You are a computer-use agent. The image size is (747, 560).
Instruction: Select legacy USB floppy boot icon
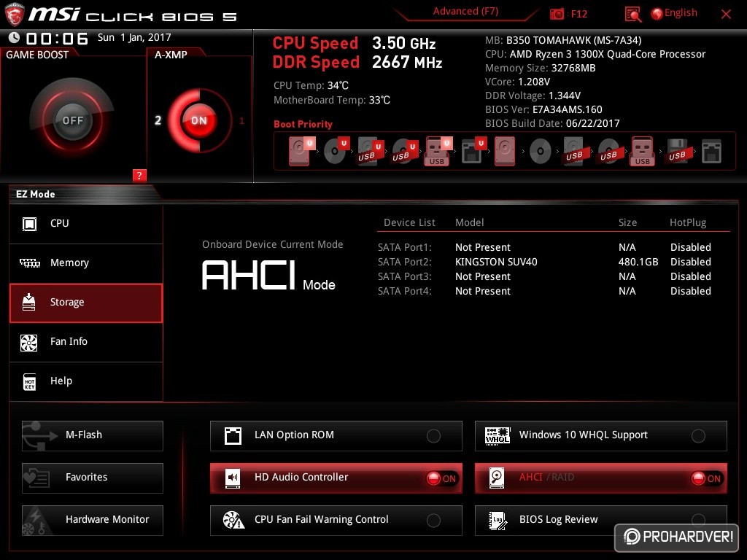point(677,152)
